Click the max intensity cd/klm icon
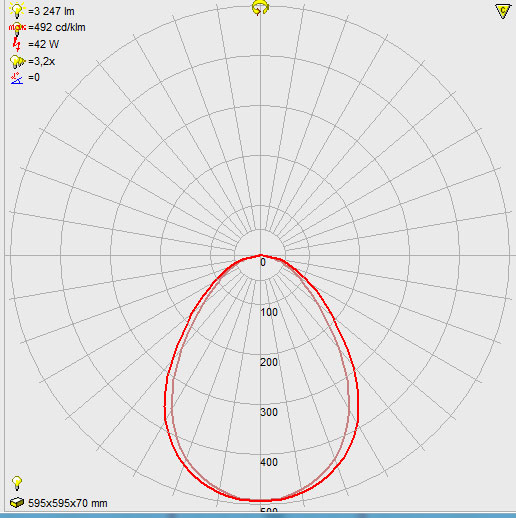 pyautogui.click(x=17, y=28)
